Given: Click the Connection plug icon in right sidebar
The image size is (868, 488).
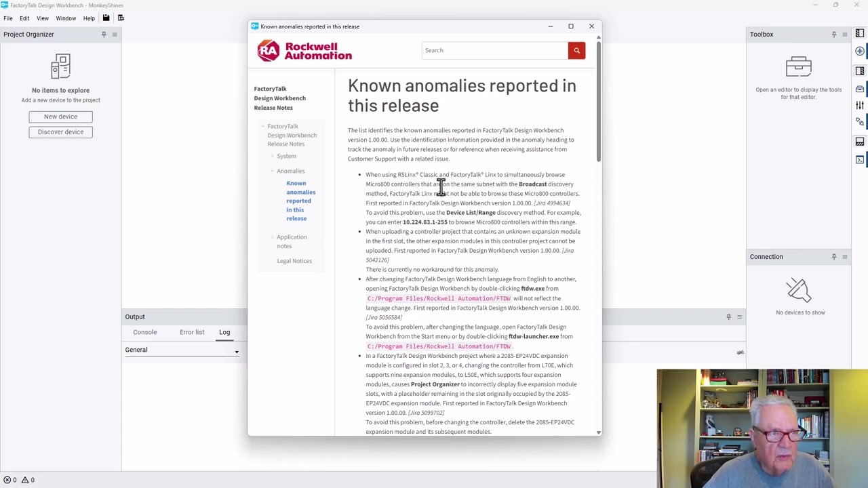Looking at the screenshot, I should 860,122.
